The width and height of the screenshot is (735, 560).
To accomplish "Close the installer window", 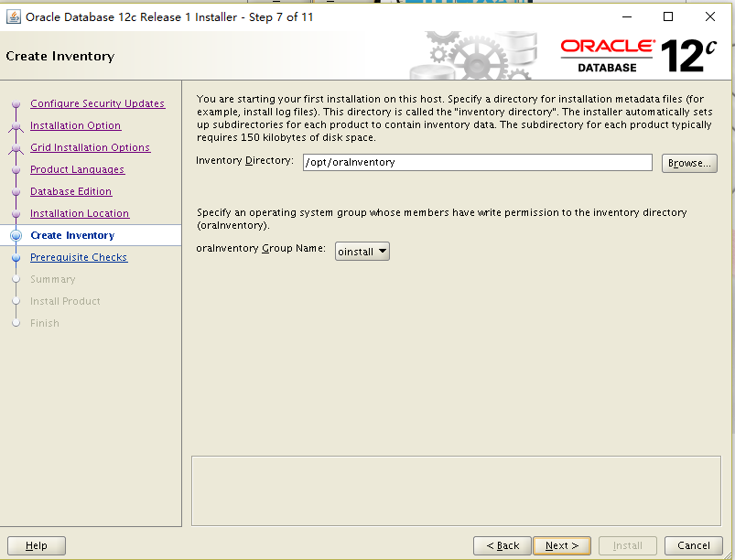I will tap(710, 16).
